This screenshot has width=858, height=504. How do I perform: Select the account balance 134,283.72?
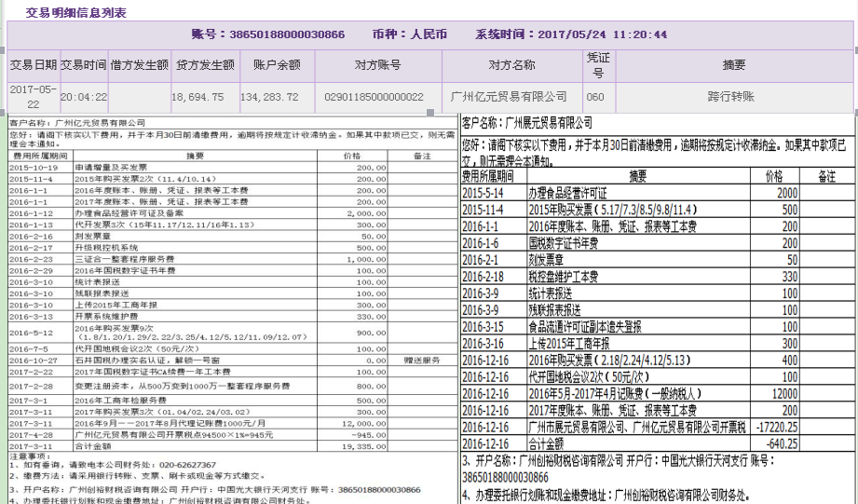269,97
